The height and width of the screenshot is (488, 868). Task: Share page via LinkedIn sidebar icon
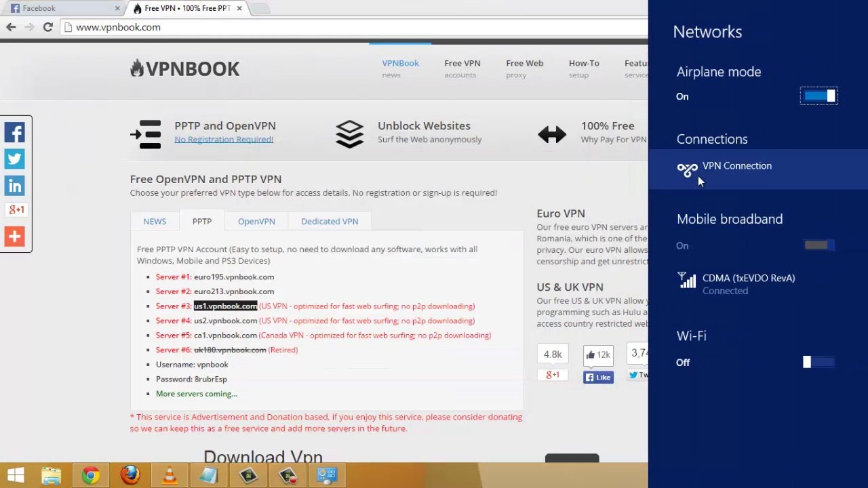tap(15, 185)
